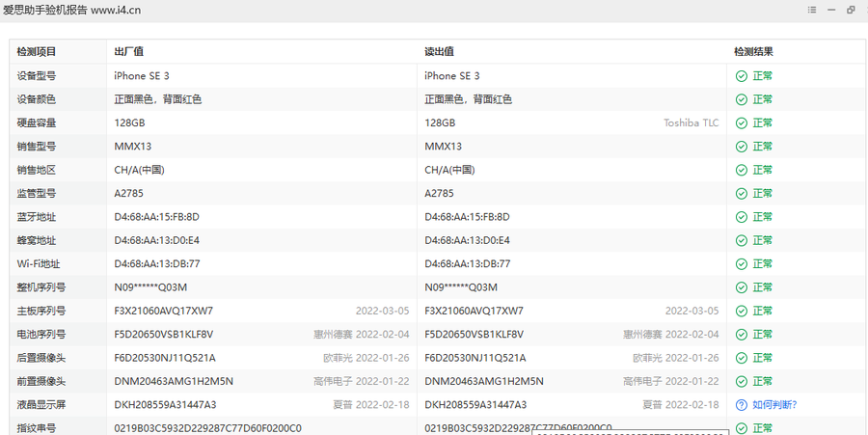The image size is (868, 435).
Task: Select factory Wi-Fi address D4:68:AA:13:DB:77
Action: click(x=157, y=264)
